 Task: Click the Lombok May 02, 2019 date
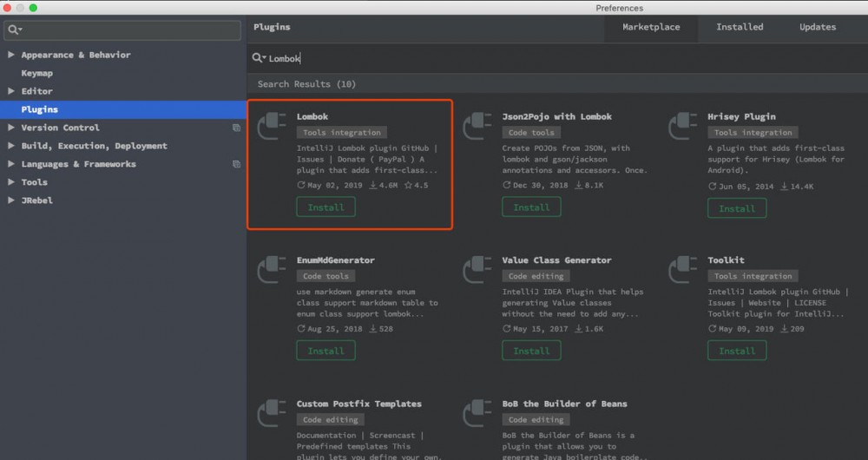coord(330,186)
